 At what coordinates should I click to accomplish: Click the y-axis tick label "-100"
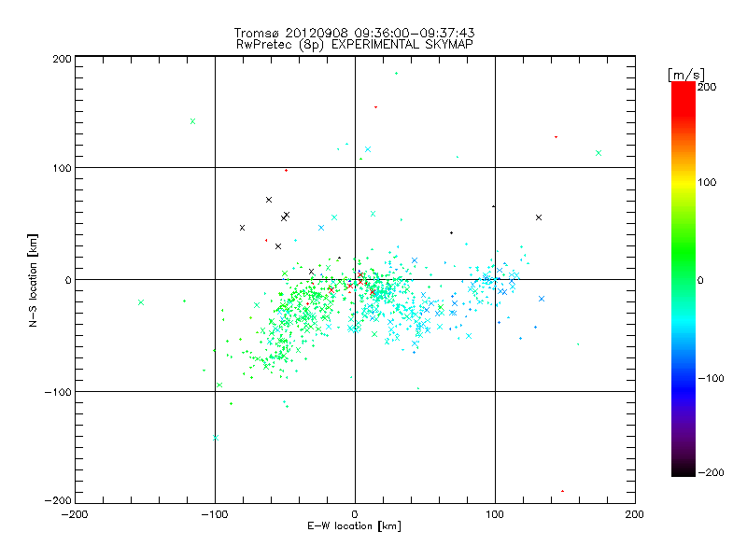[x=58, y=392]
